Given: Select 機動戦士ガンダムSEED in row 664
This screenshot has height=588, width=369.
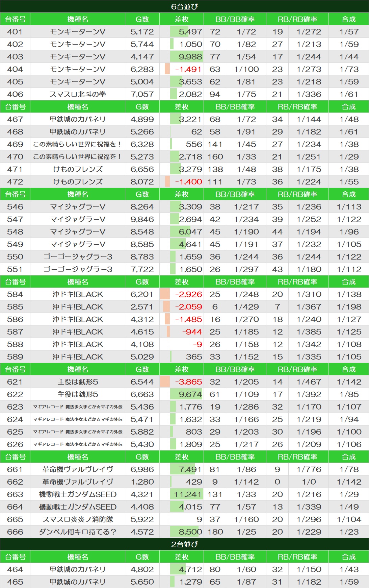Looking at the screenshot, I should coord(78,507).
